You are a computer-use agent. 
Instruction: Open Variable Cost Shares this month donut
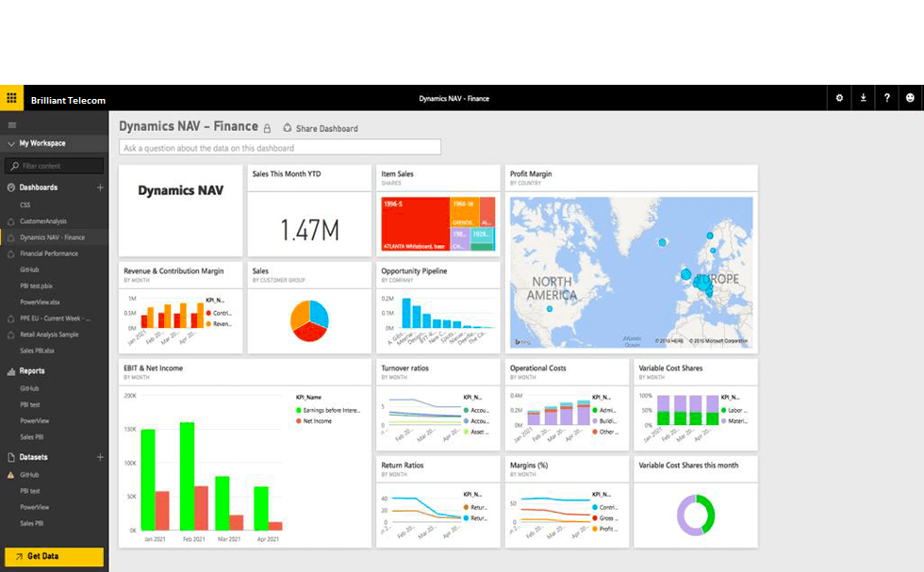696,502
